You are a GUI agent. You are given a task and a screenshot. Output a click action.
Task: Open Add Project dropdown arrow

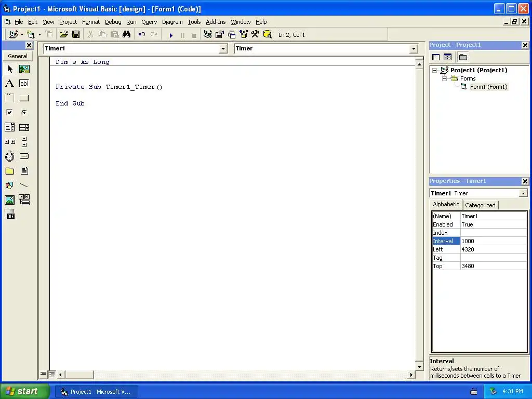(22, 34)
